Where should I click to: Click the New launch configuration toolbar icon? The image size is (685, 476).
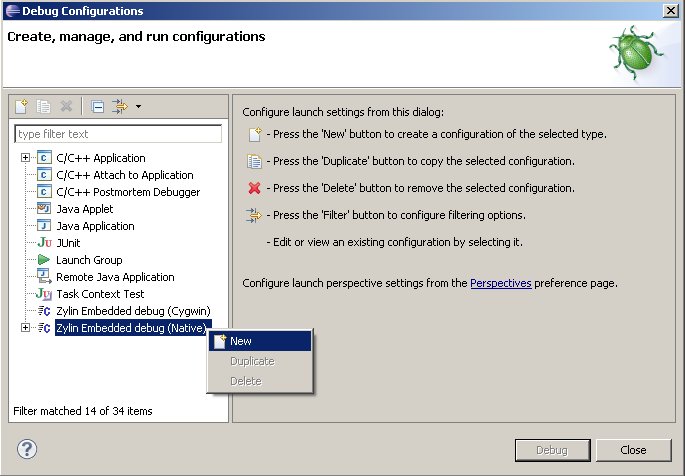[x=22, y=106]
